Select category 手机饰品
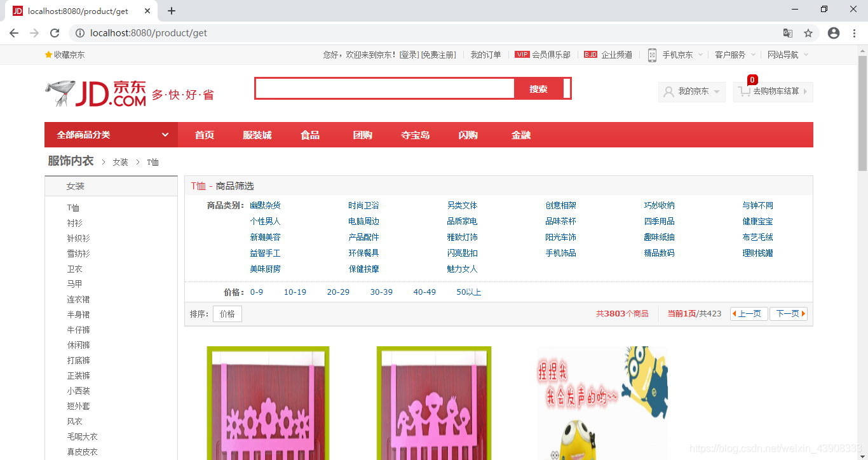868x460 pixels. pos(560,253)
